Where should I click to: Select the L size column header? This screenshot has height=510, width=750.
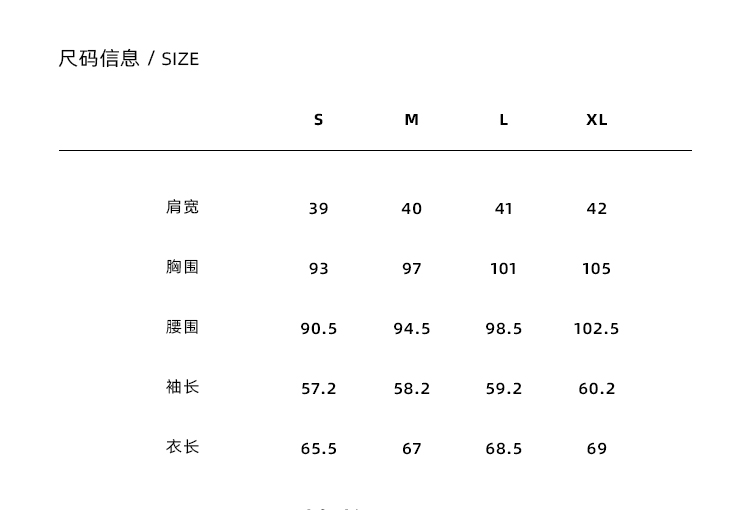tap(504, 120)
